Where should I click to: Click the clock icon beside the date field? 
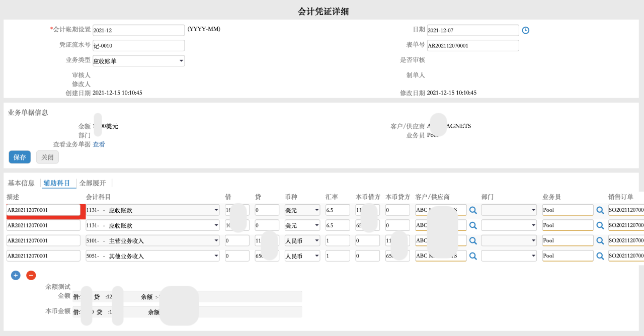(x=525, y=30)
